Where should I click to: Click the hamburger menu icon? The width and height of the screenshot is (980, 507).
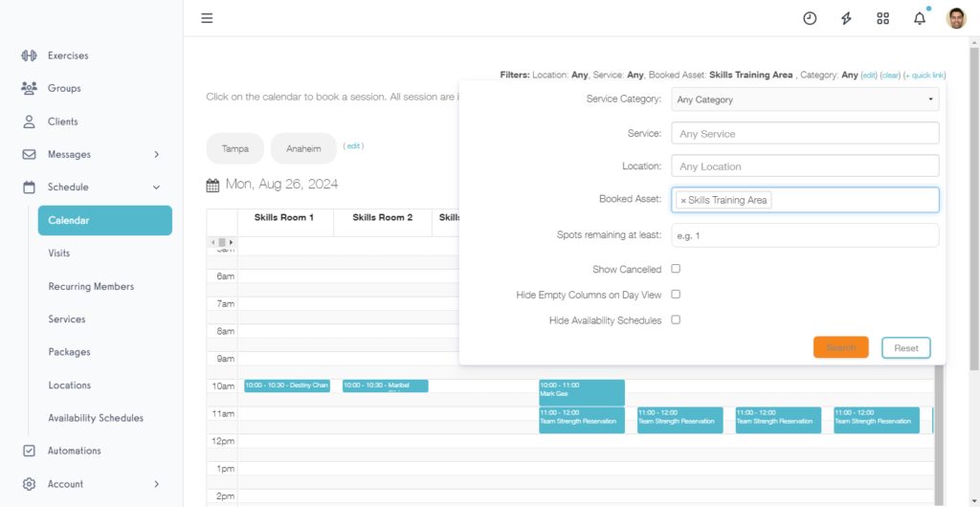207,18
